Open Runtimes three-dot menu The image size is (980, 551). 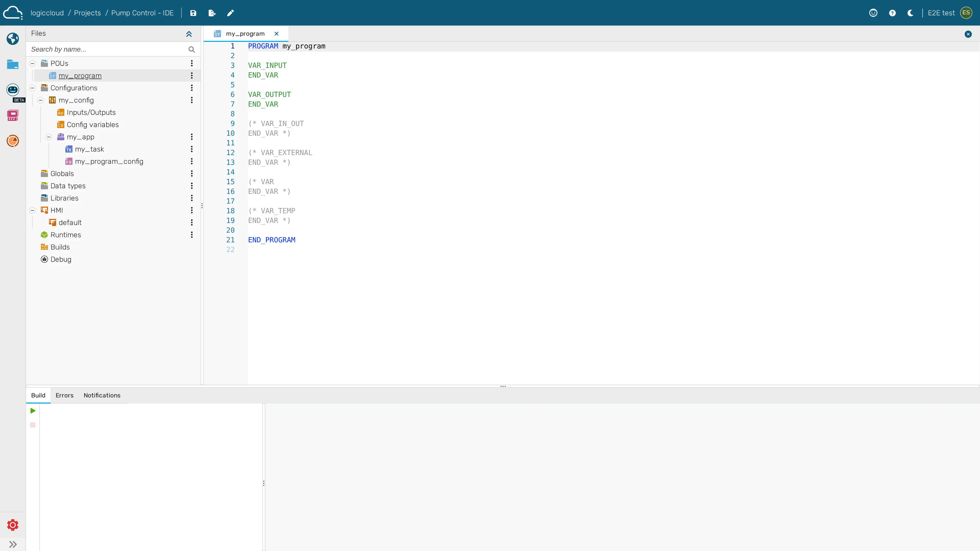click(192, 235)
